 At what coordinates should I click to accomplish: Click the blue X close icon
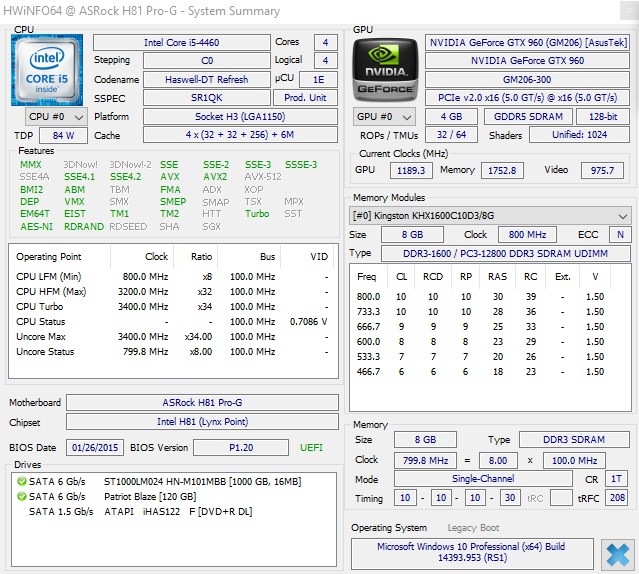coord(617,555)
